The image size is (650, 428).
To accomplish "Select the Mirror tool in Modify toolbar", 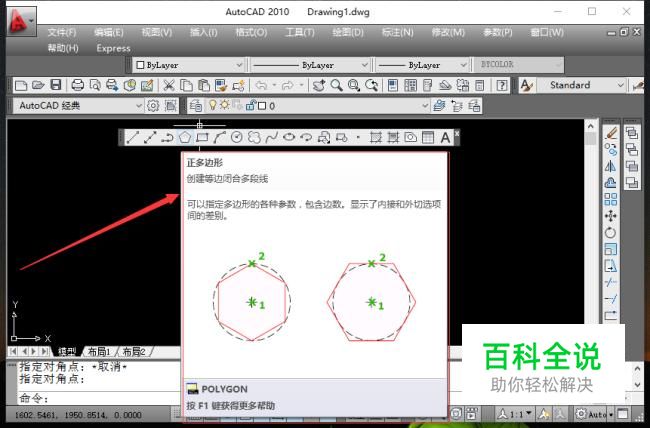I will point(611,166).
